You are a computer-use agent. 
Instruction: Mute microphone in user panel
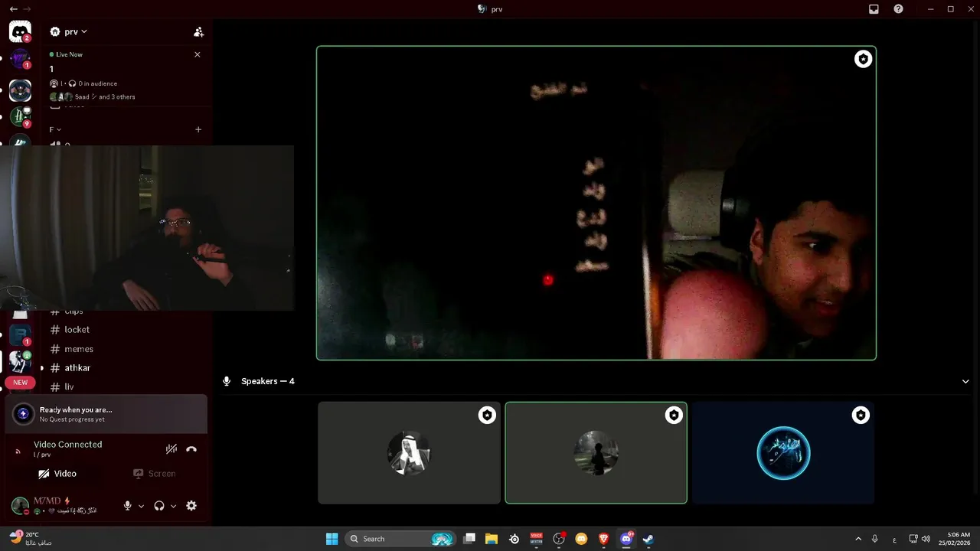tap(128, 506)
